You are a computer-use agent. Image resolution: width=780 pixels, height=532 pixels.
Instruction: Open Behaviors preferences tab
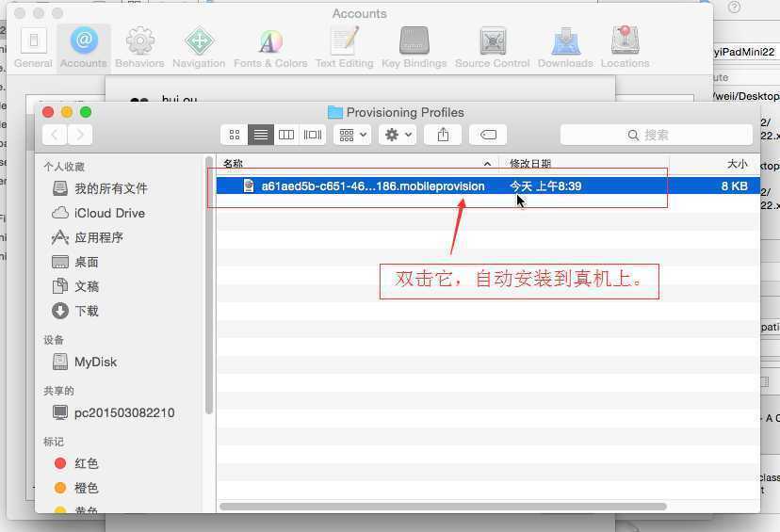(x=139, y=48)
